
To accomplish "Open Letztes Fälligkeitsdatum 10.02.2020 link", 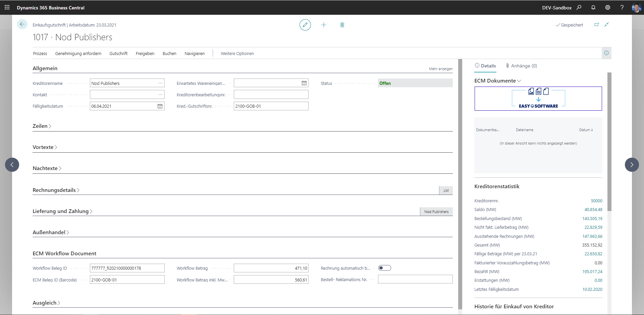I will [592, 290].
